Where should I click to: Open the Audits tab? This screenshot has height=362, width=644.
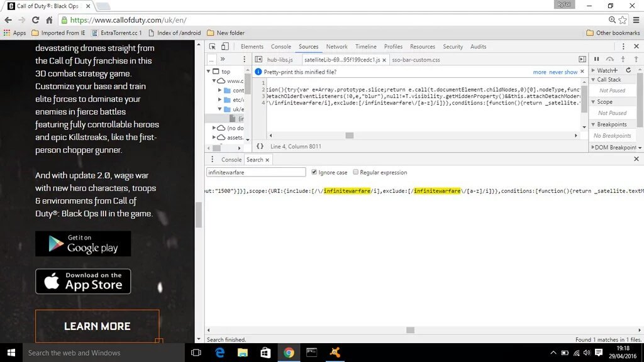pos(478,47)
